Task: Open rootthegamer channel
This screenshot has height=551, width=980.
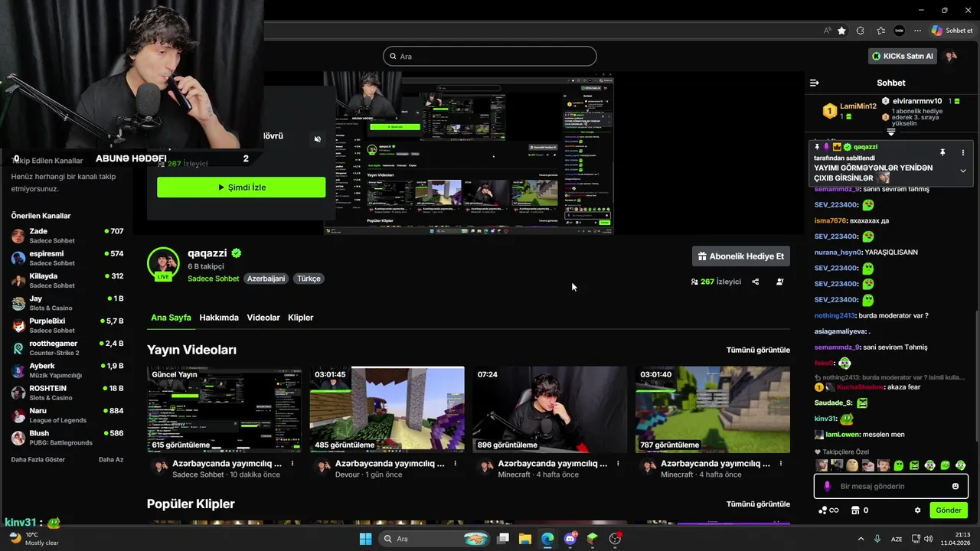Action: click(x=67, y=348)
